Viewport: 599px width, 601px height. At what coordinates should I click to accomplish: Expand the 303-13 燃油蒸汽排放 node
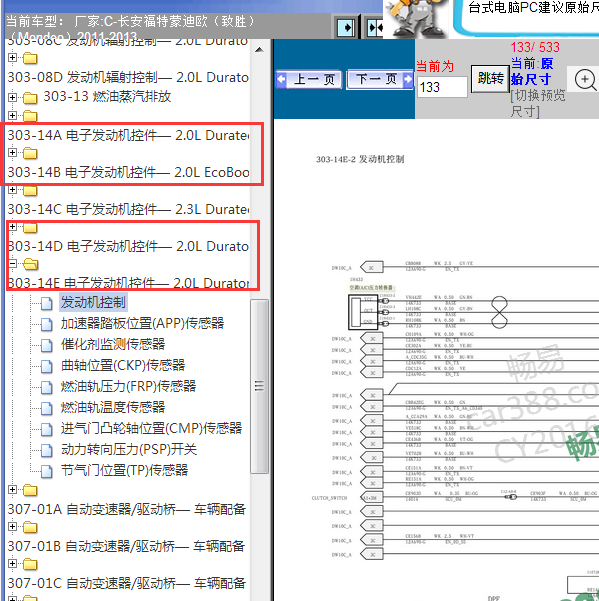point(12,97)
